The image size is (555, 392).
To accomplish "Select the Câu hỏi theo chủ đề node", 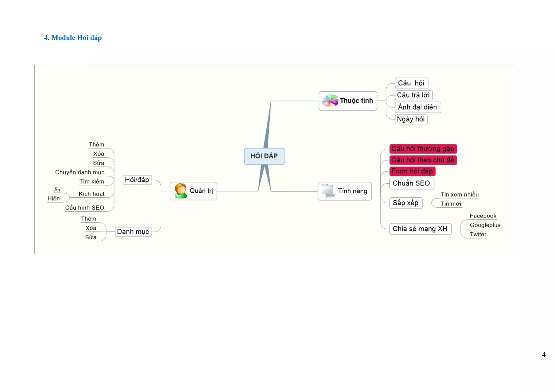I will point(423,160).
